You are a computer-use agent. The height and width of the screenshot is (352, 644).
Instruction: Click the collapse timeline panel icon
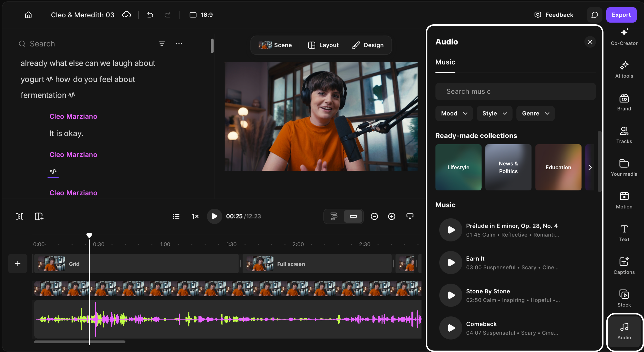[x=410, y=216]
